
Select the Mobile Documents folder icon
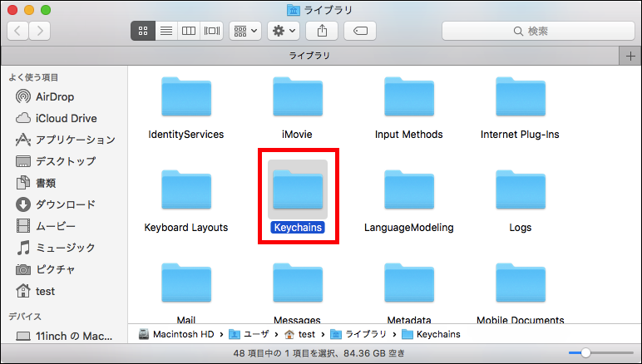[x=521, y=283]
